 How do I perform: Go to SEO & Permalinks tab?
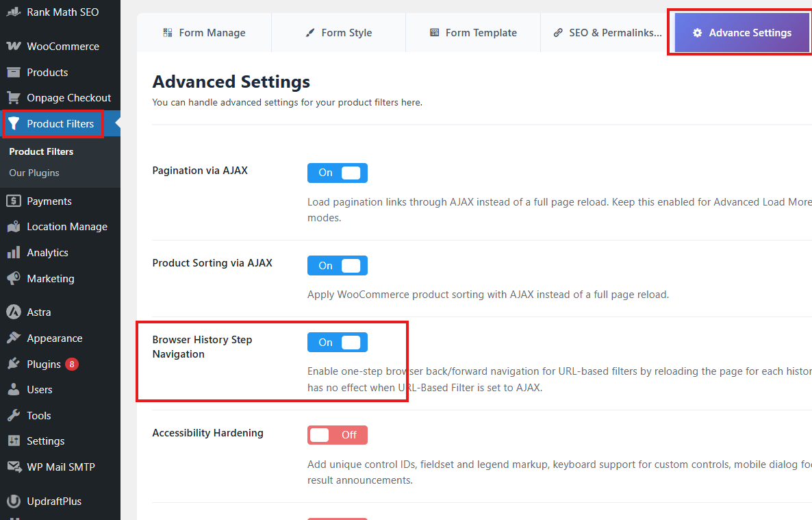click(607, 33)
